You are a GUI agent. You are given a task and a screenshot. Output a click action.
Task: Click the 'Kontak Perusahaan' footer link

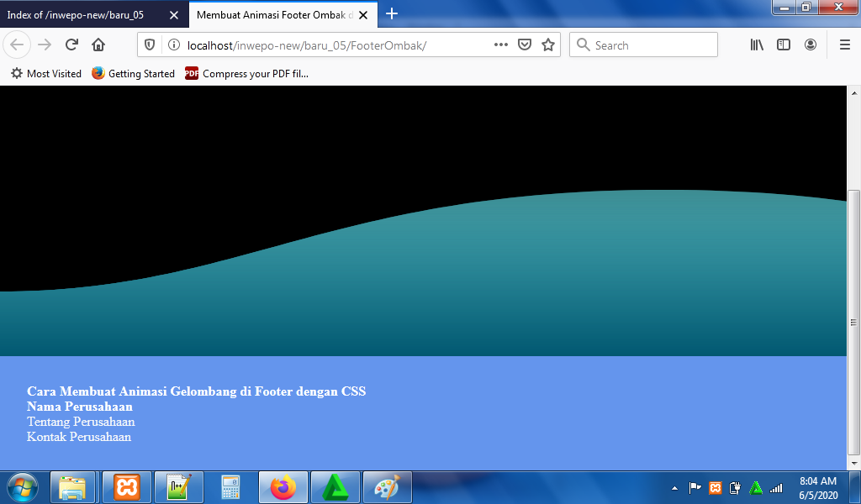coord(79,437)
